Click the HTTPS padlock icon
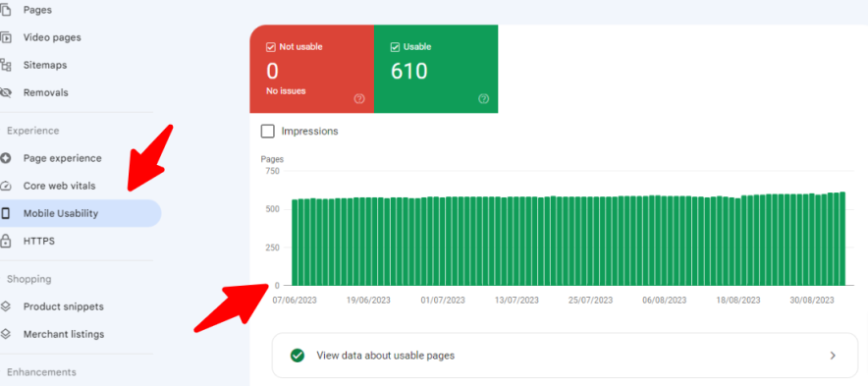This screenshot has height=386, width=868. click(6, 241)
